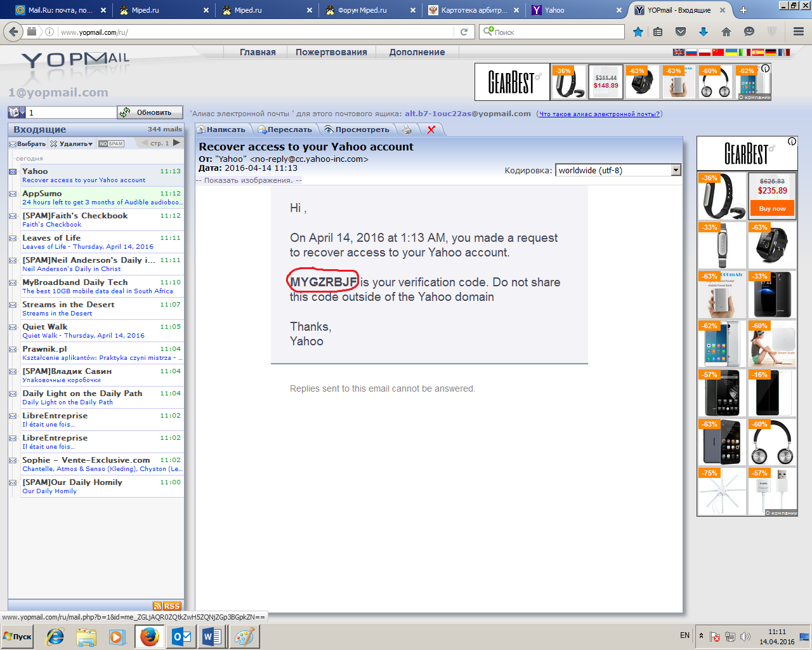812x650 pixels.
Task: Reload the page with the address bar refresh icon
Action: (x=464, y=32)
